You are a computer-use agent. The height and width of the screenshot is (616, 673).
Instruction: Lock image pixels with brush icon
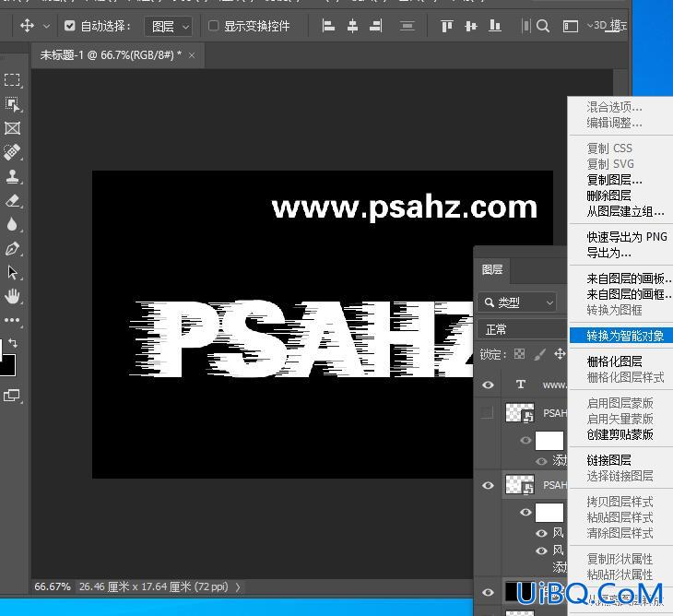(x=539, y=354)
